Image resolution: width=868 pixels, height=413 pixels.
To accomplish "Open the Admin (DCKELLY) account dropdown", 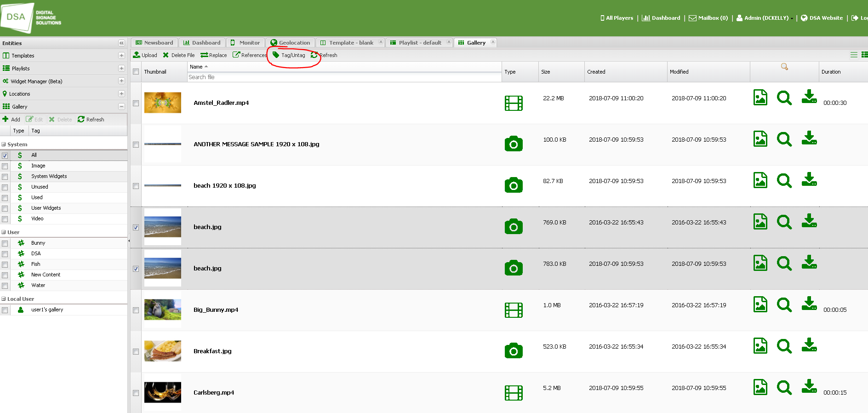I will [765, 18].
